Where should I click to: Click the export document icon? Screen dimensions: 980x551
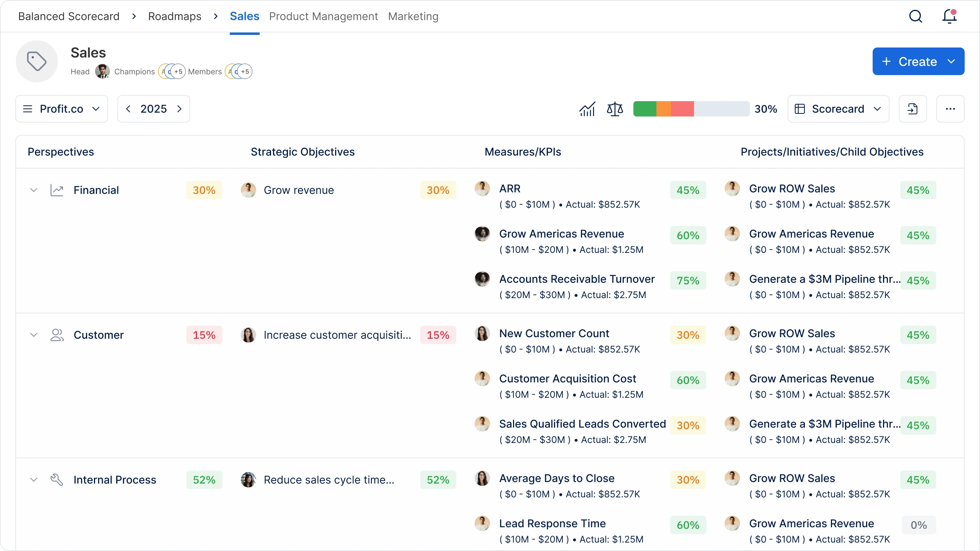pyautogui.click(x=913, y=109)
